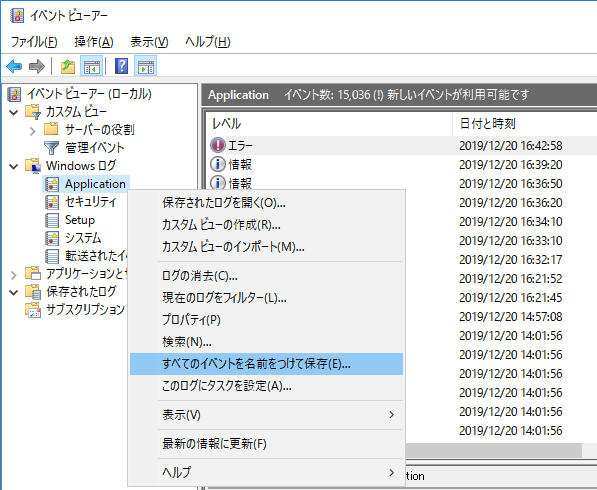Click the 転送されたイベント log icon

[x=52, y=256]
